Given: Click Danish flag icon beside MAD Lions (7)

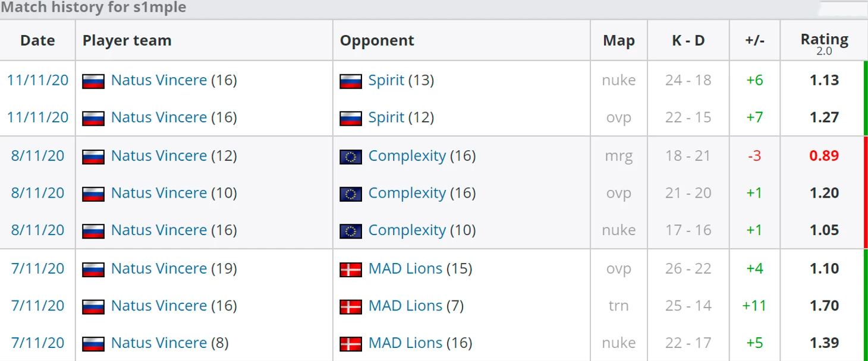Looking at the screenshot, I should pos(350,306).
